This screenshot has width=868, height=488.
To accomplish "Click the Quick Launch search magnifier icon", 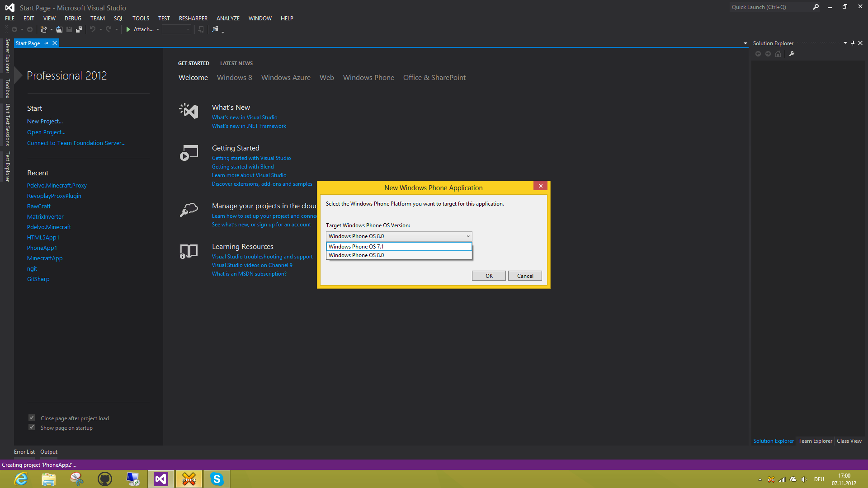I will [x=816, y=7].
